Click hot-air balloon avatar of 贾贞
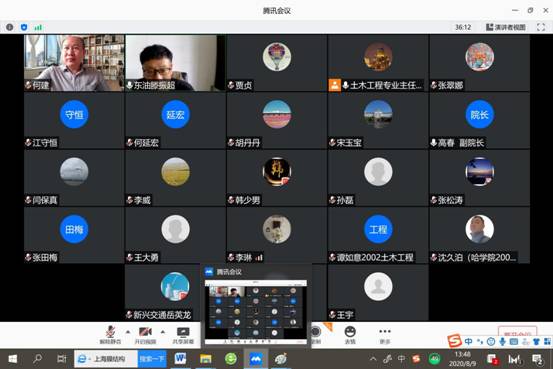 click(x=277, y=57)
